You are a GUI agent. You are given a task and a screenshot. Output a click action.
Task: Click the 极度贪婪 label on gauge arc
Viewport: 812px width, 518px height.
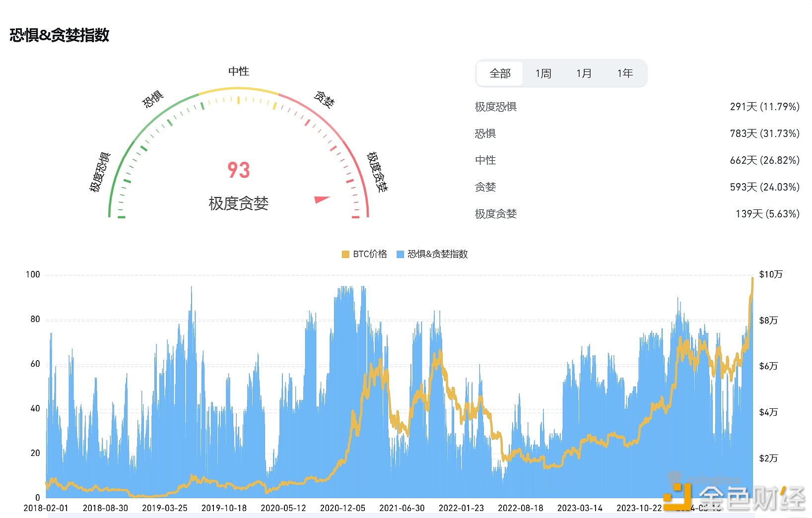[377, 172]
